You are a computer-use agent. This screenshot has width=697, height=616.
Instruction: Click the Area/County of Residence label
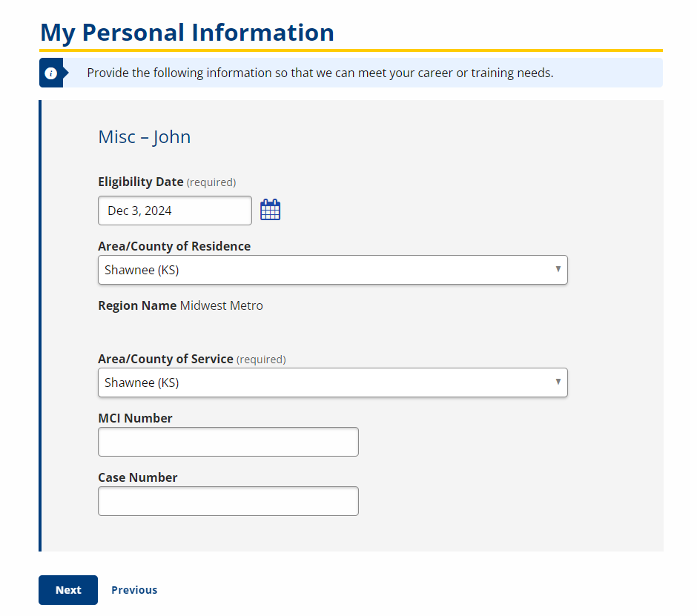point(174,246)
